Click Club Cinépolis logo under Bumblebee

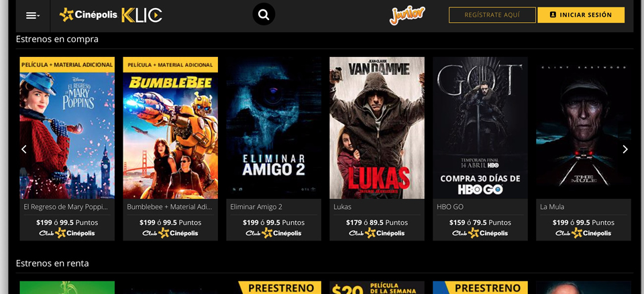(x=170, y=233)
